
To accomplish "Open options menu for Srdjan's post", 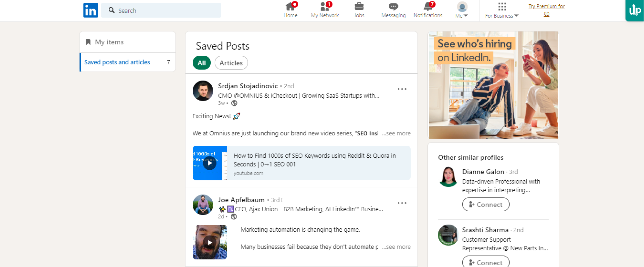I will (402, 89).
